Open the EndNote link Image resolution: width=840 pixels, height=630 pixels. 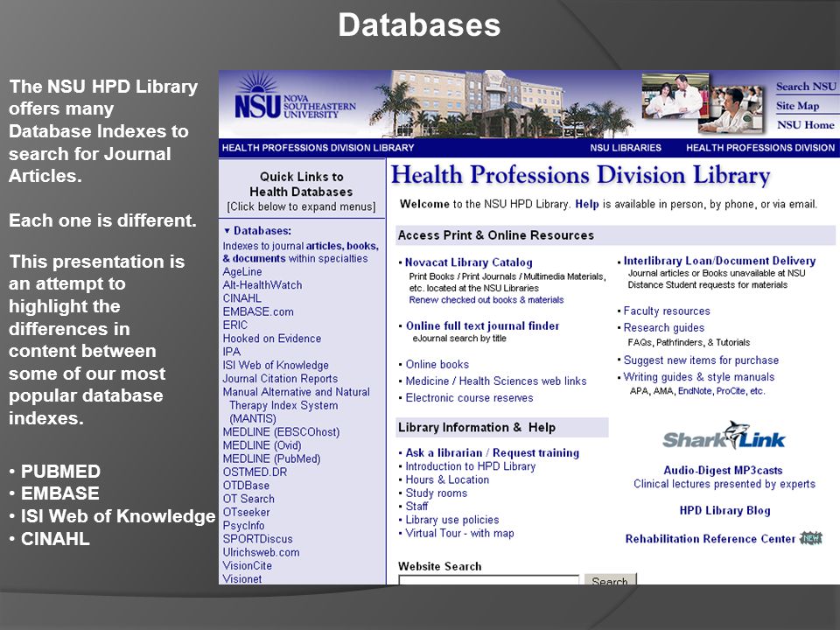695,391
